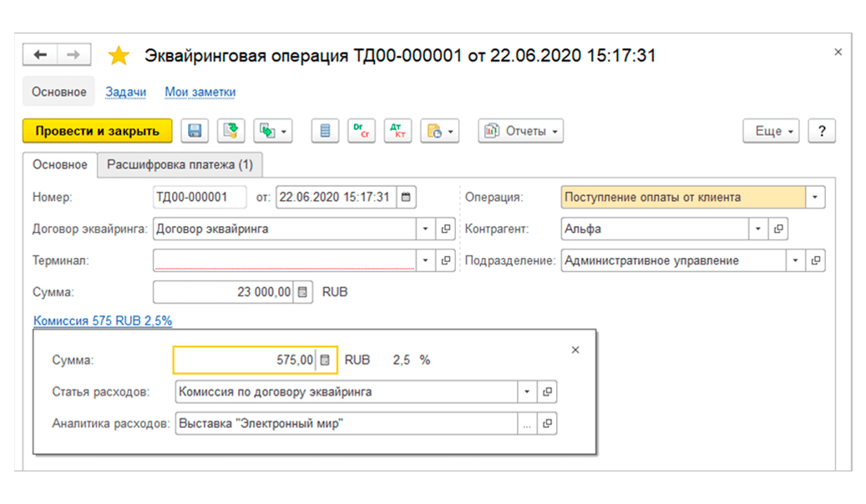Click the Комиссия 575 RUB 2,5% link

point(103,320)
